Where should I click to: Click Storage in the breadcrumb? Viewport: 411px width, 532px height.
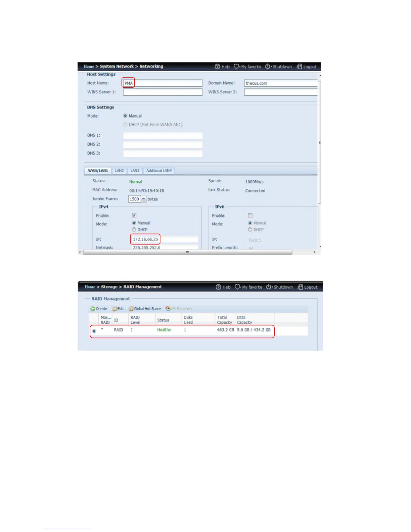[x=109, y=287]
